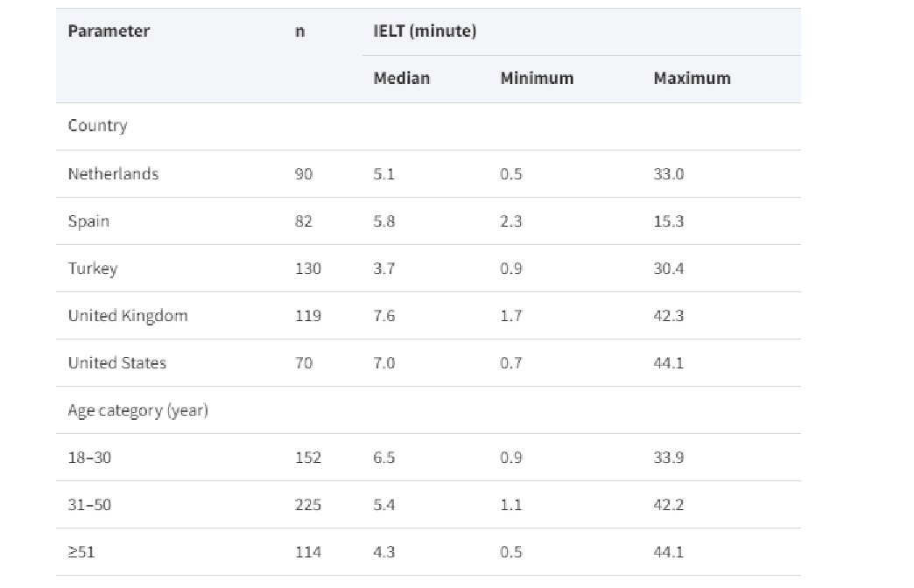Select the Country section row label
Image resolution: width=914 pixels, height=588 pixels.
(97, 126)
